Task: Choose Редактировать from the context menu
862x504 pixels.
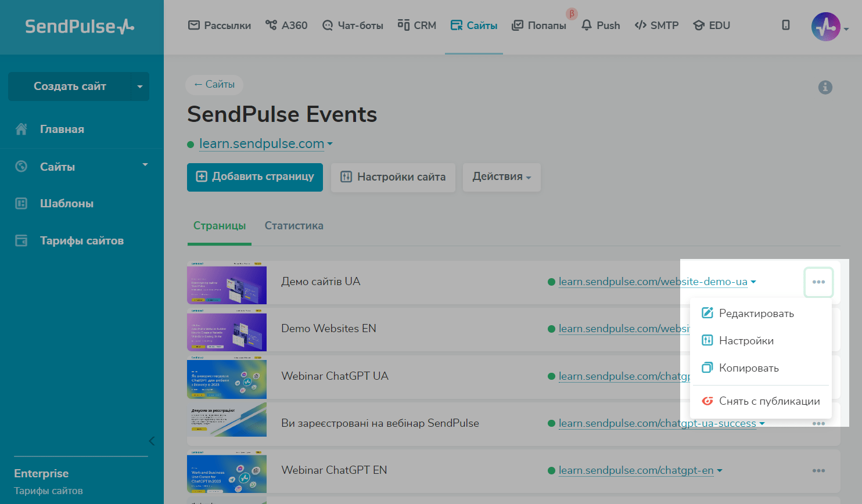Action: [761, 314]
